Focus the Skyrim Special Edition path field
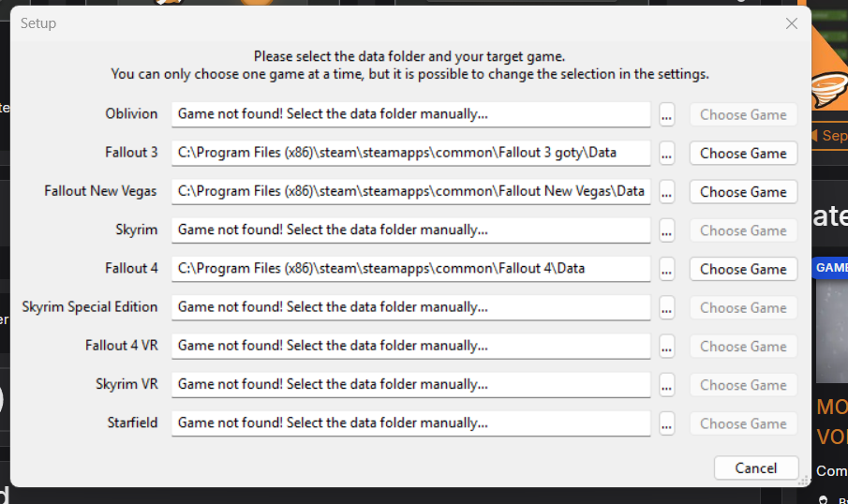The height and width of the screenshot is (504, 848). [410, 307]
